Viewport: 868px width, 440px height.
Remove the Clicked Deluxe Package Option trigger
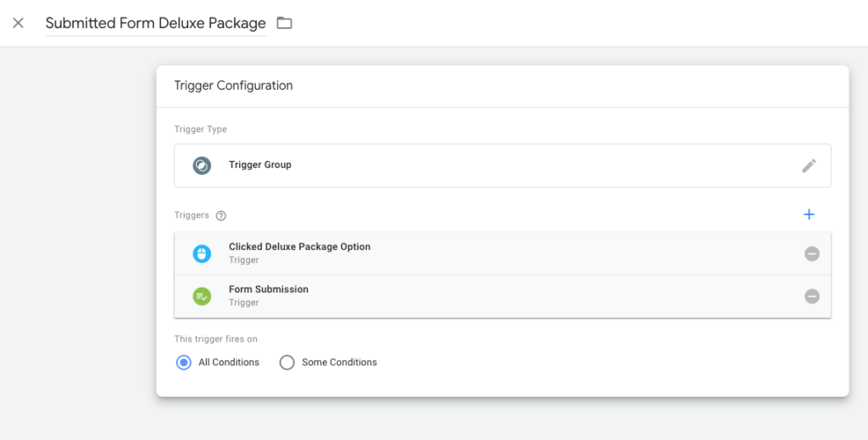(811, 253)
